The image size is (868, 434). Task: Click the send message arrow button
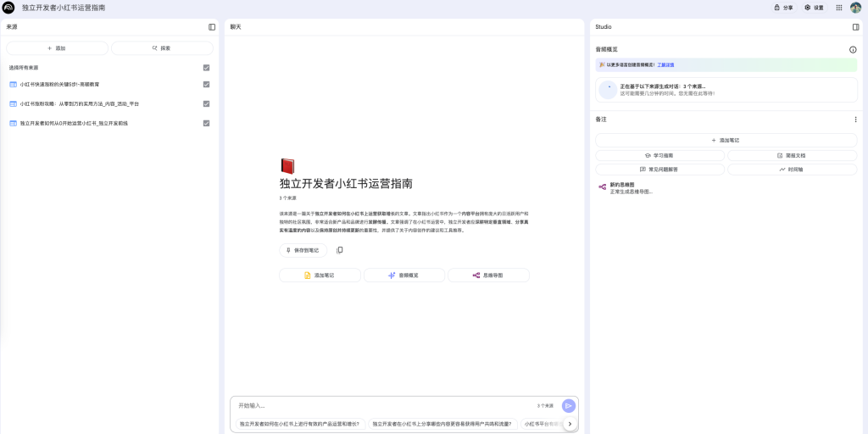[569, 406]
